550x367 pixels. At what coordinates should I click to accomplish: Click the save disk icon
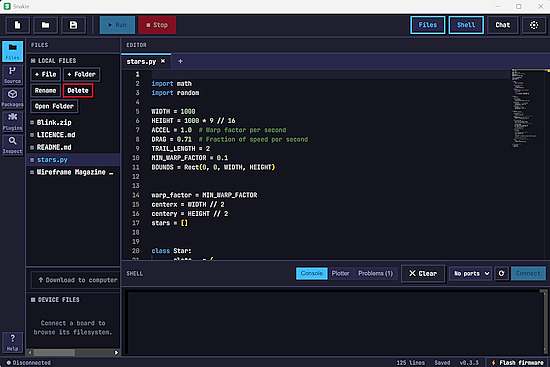click(x=73, y=25)
